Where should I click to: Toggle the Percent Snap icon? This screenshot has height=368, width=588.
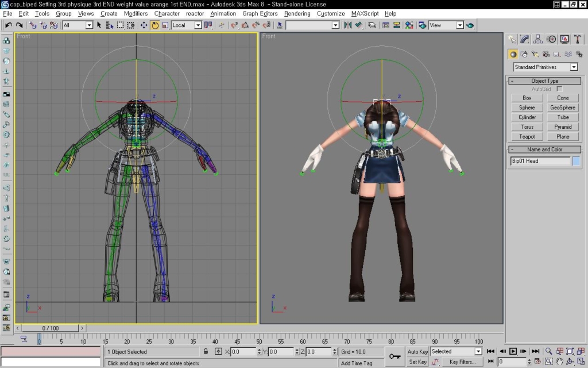pyautogui.click(x=256, y=25)
